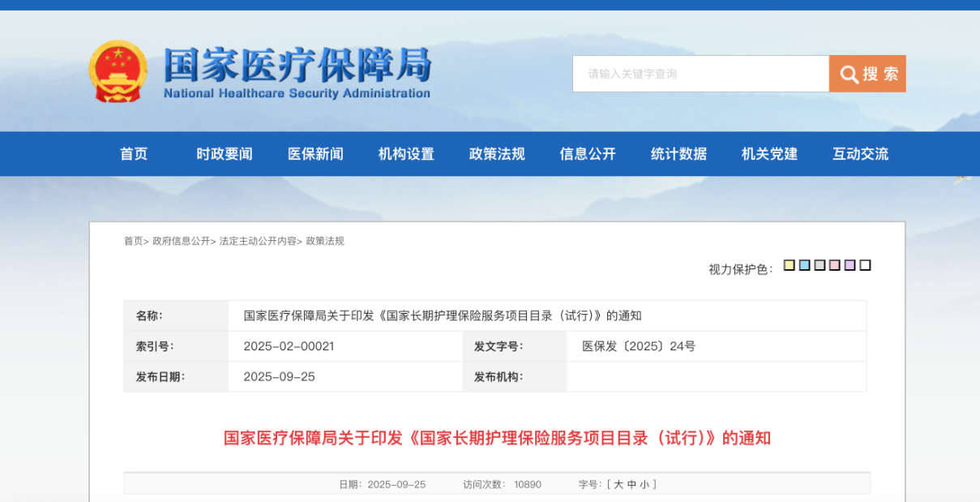Click the 国家医疗保障局 site title banner
The width and height of the screenshot is (980, 502).
(297, 72)
